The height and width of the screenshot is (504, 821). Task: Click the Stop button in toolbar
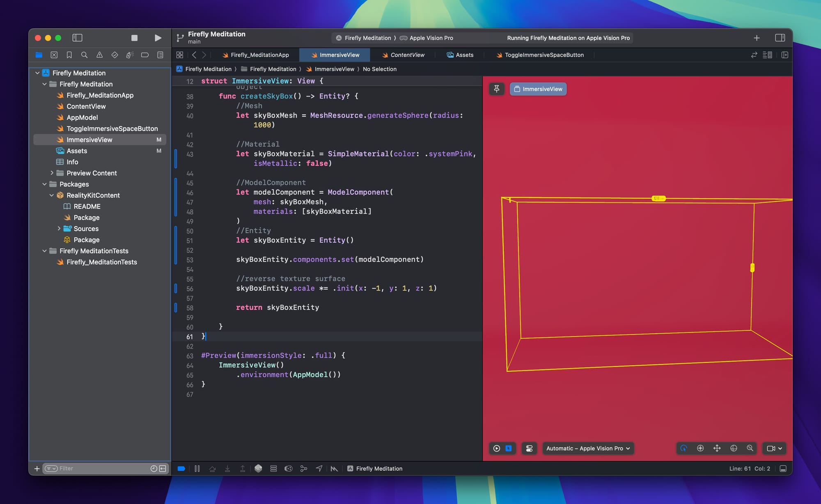[134, 38]
